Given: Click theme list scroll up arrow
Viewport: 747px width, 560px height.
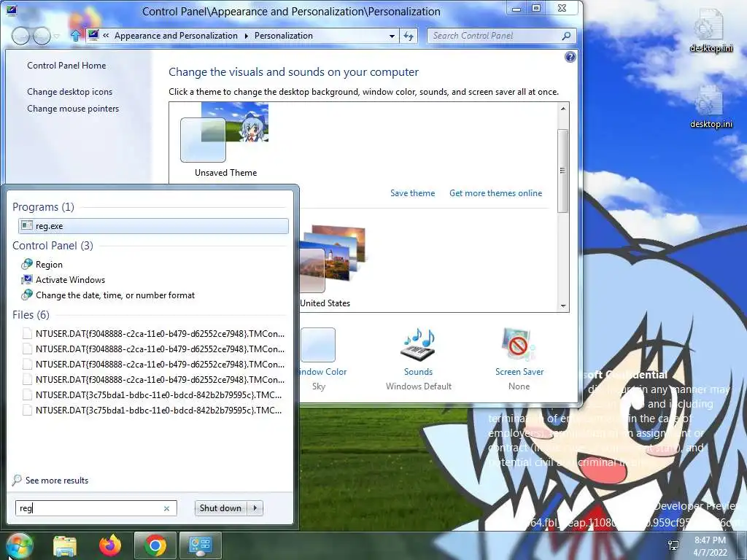Looking at the screenshot, I should point(563,109).
